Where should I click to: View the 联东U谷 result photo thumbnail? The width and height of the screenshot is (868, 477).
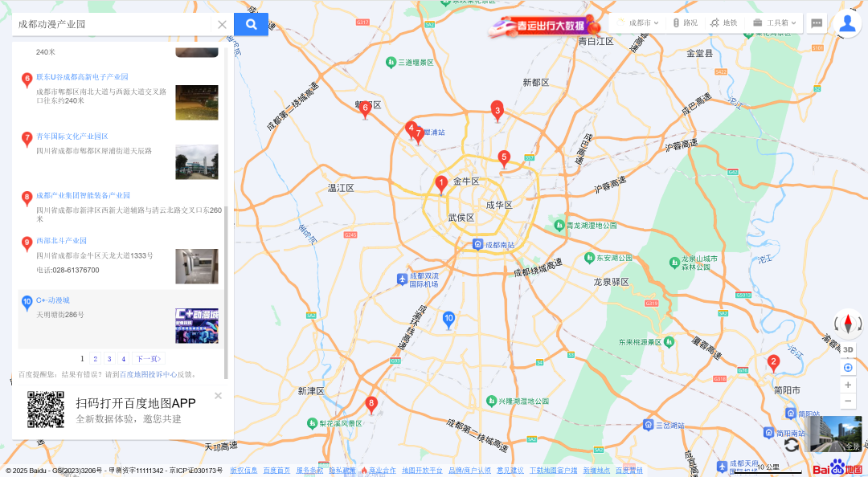pos(197,102)
